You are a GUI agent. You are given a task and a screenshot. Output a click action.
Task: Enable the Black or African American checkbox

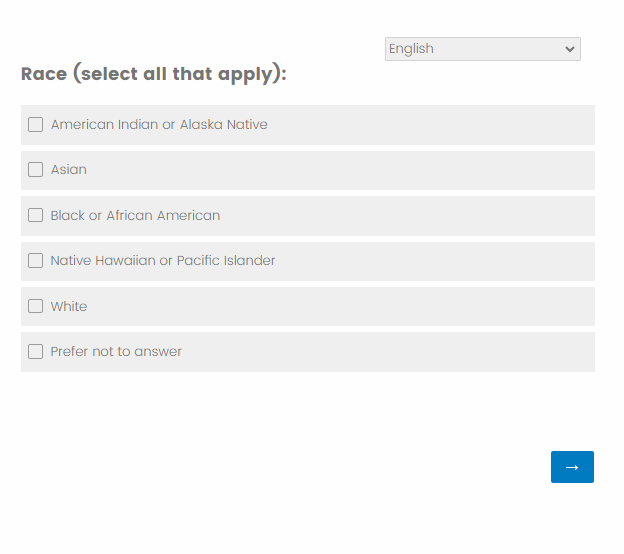(x=36, y=215)
